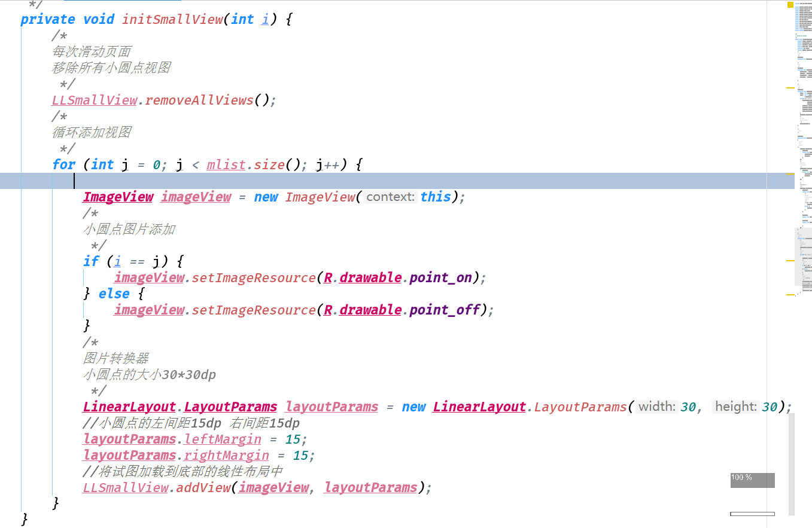This screenshot has height=528, width=812.
Task: Click the underlined leftMargin field
Action: coord(222,440)
